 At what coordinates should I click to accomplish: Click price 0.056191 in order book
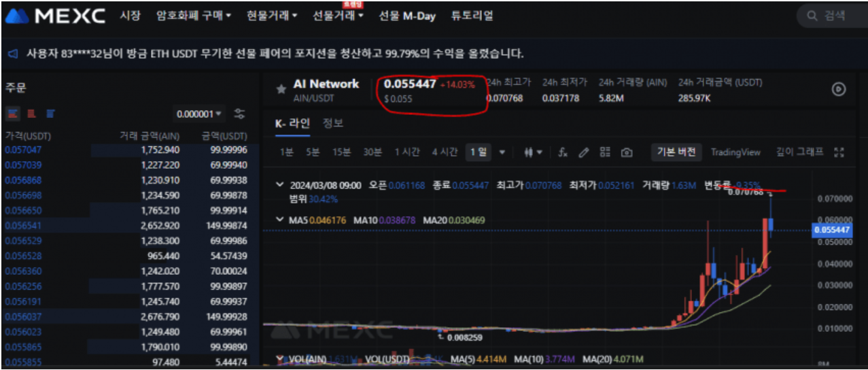point(22,301)
